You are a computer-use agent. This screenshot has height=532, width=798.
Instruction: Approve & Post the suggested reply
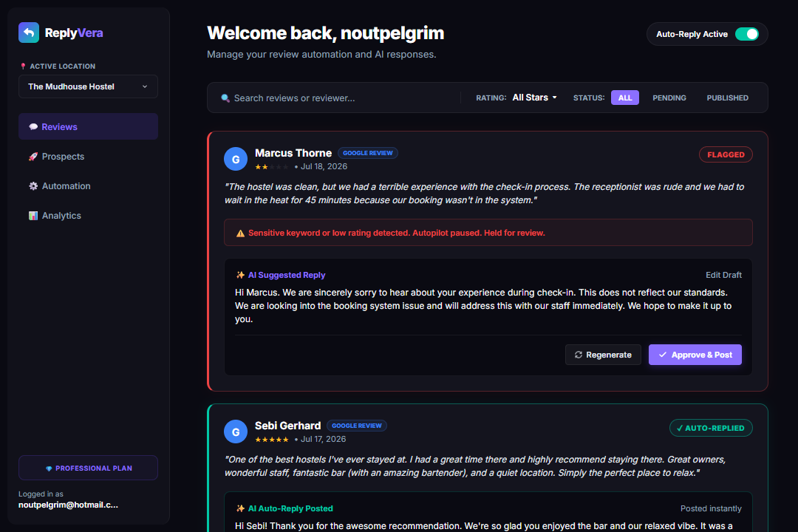coord(695,355)
